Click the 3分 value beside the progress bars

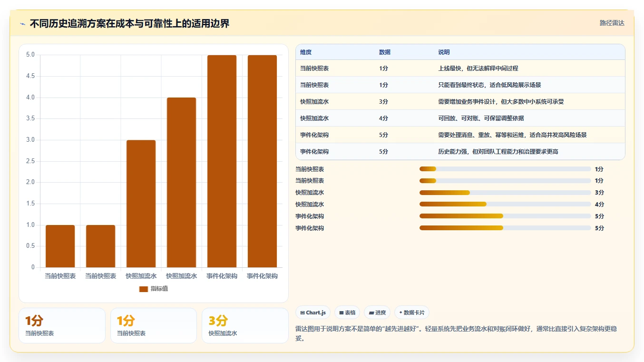[x=599, y=193]
